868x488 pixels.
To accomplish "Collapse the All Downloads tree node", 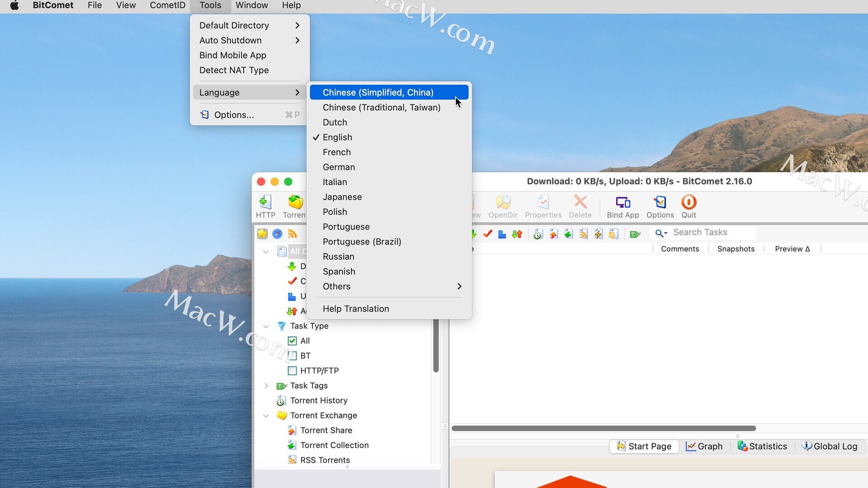I will 266,252.
